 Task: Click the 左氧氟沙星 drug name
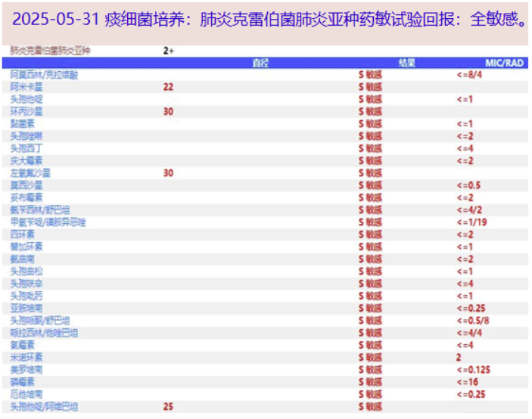[x=30, y=173]
